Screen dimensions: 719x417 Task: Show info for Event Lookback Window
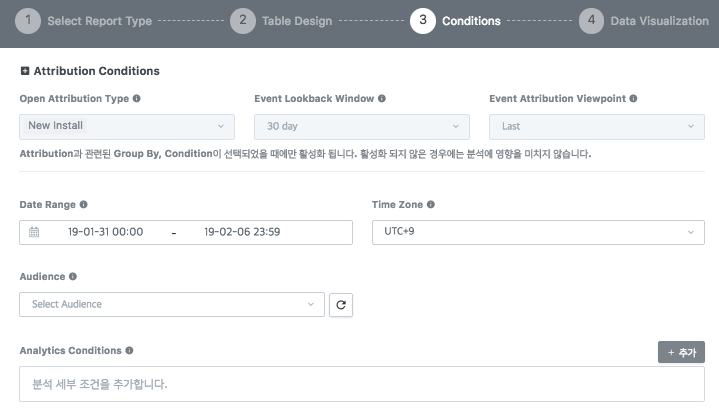coord(382,98)
